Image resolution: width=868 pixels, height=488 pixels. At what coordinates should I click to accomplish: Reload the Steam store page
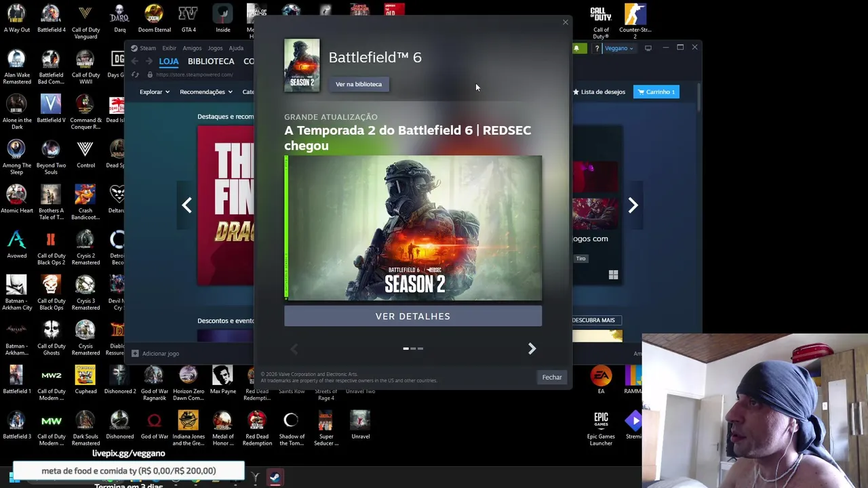(135, 75)
